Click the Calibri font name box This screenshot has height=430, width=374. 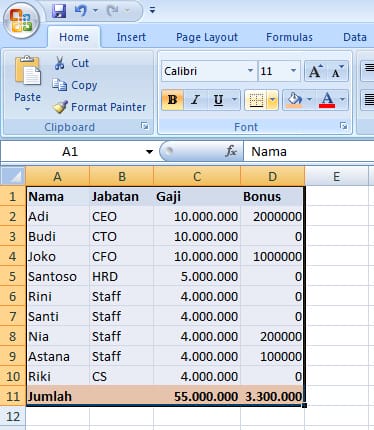tap(204, 71)
